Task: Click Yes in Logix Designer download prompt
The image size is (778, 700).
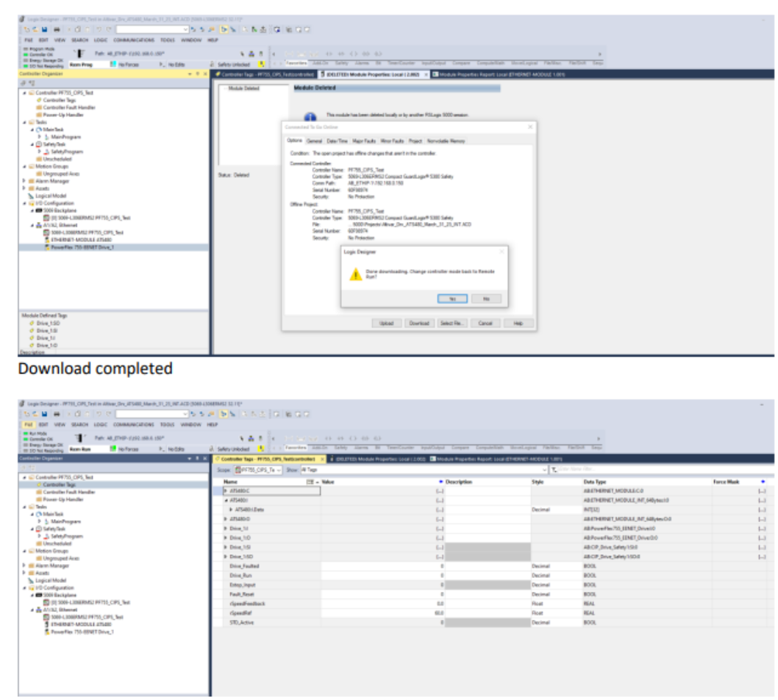Action: (x=452, y=299)
